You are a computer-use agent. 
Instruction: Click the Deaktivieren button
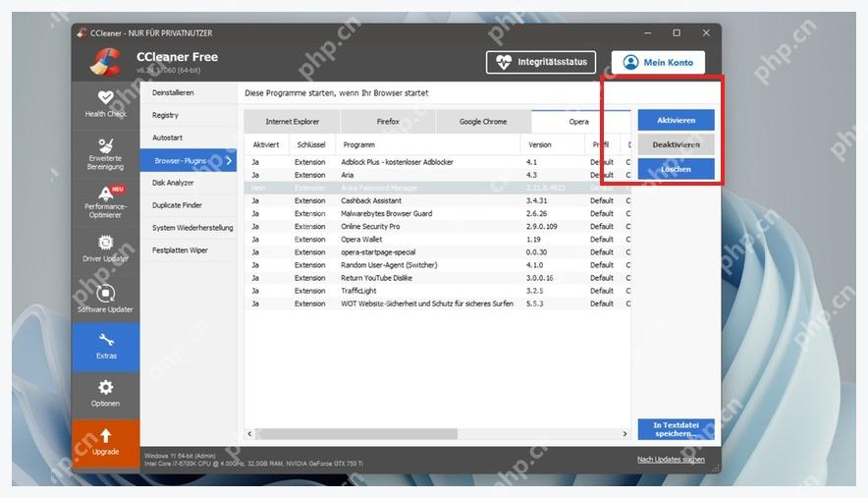676,144
